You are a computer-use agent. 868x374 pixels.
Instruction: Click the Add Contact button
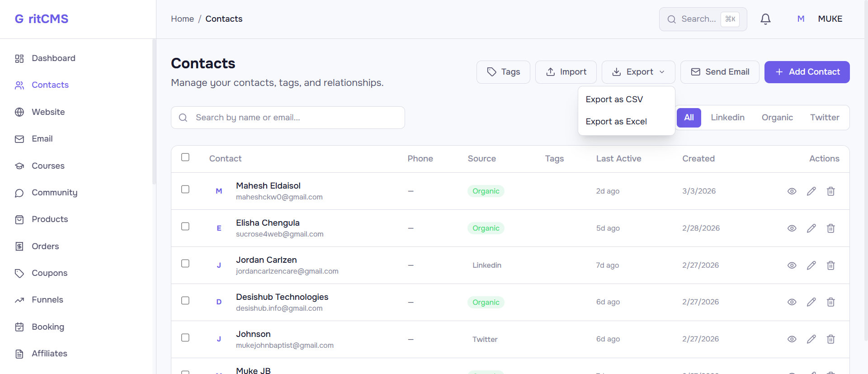[807, 72]
